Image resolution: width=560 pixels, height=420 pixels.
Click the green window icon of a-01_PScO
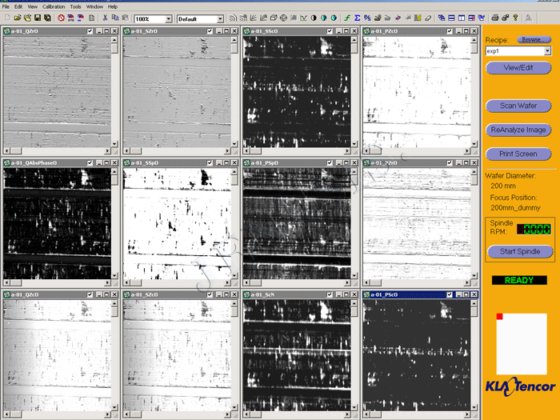366,295
